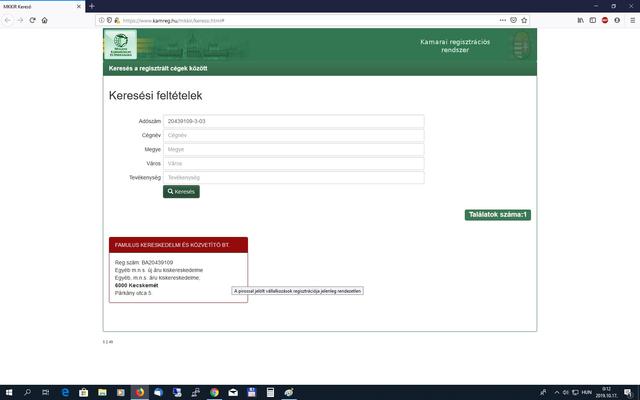Image resolution: width=640 pixels, height=400 pixels.
Task: Click the Cégnév input field
Action: tap(293, 135)
